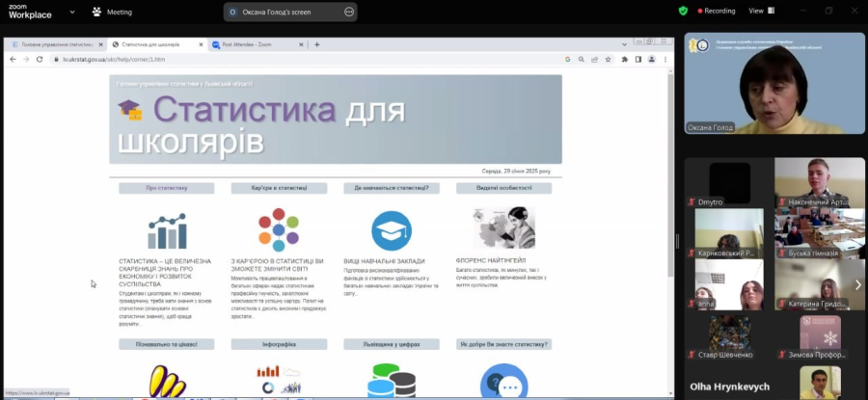Viewport: 868px width, 400px height.
Task: Select Зимова Профор... tile
Action: [820, 335]
